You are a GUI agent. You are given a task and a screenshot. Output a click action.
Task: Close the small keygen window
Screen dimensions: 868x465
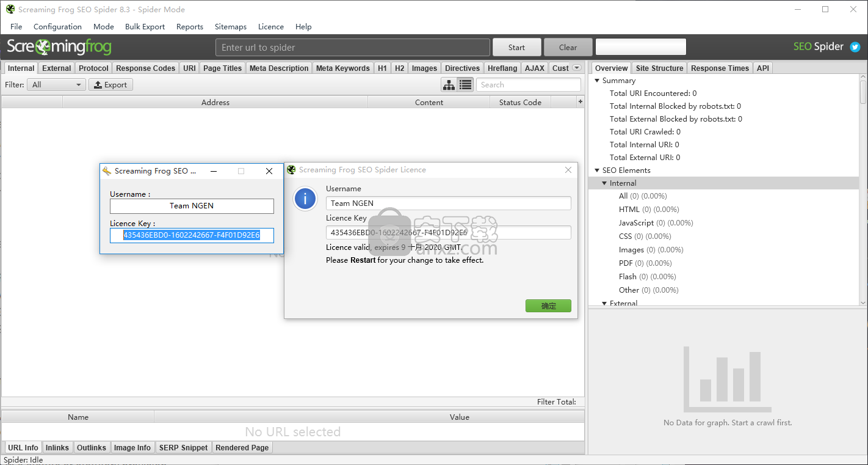pyautogui.click(x=269, y=171)
